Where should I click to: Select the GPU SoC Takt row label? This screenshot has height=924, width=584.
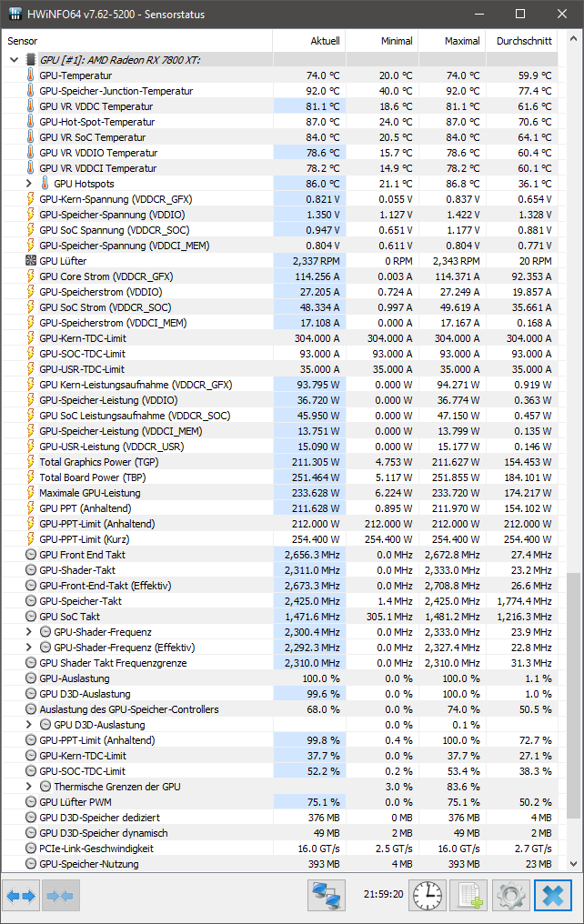point(69,617)
